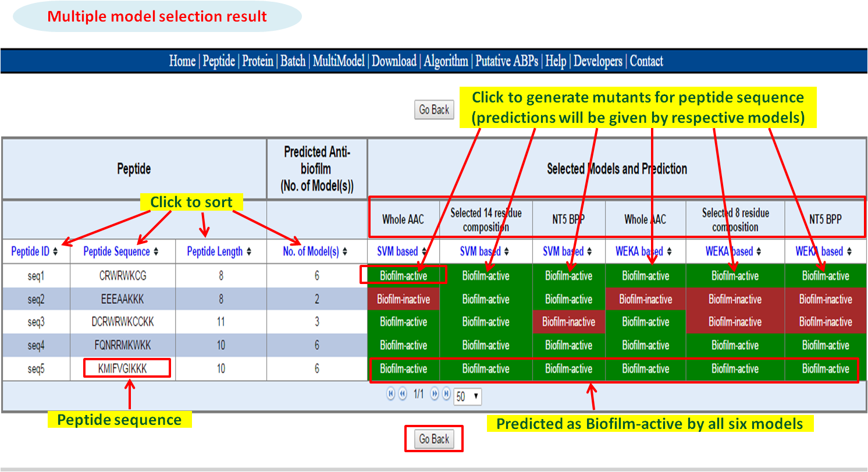Click the previous page pagination icon
868x472 pixels.
[402, 394]
